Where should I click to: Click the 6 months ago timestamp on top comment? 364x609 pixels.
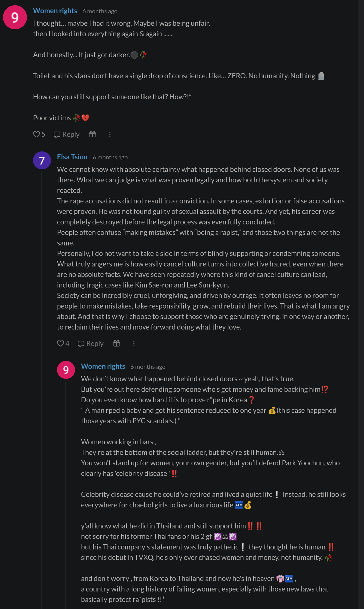(x=100, y=11)
